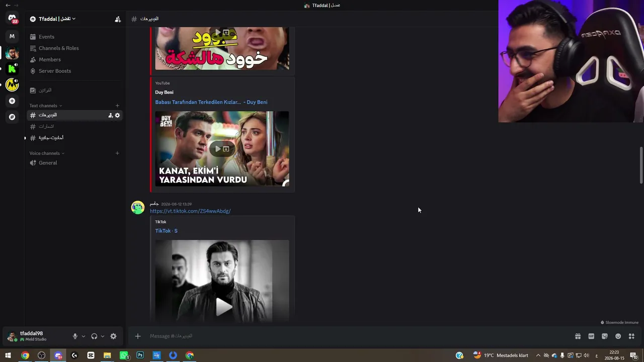This screenshot has width=644, height=362.
Task: Send a gift using the gift icon
Action: click(x=578, y=336)
